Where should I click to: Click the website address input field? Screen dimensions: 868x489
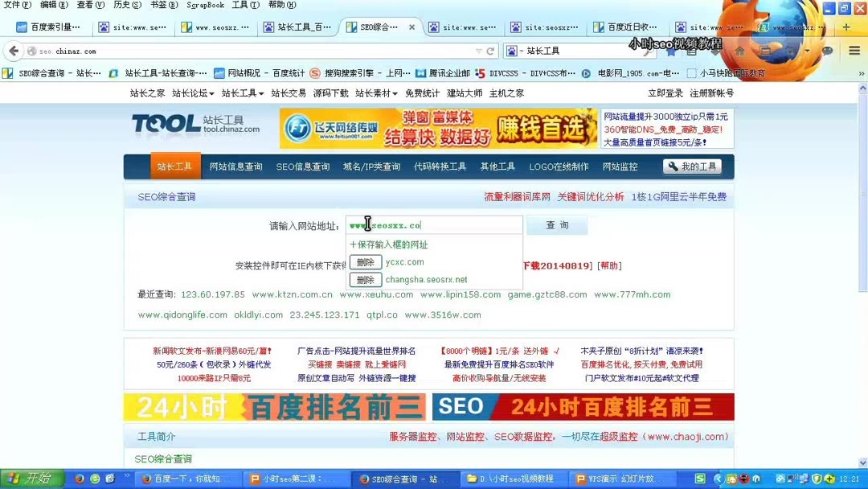coord(434,224)
